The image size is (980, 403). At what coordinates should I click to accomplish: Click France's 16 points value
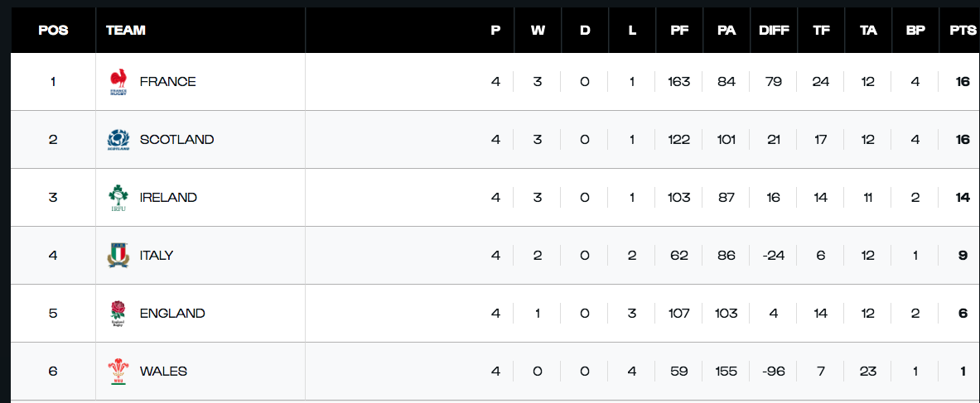963,82
